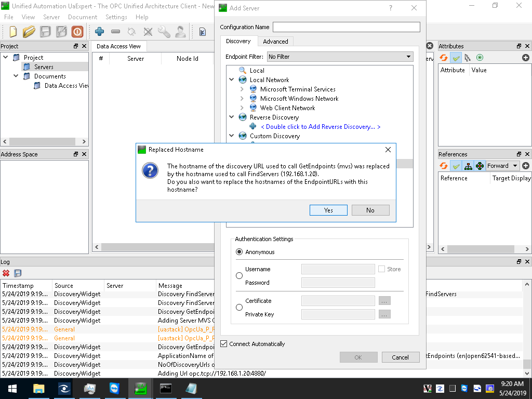Image resolution: width=532 pixels, height=399 pixels.
Task: Collapse the Documents tree node
Action: 16,76
